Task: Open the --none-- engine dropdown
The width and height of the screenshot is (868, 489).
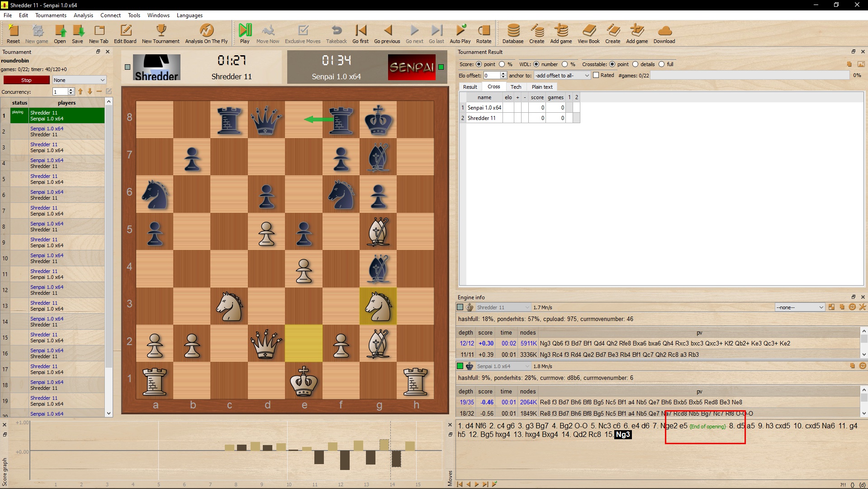Action: pyautogui.click(x=800, y=307)
